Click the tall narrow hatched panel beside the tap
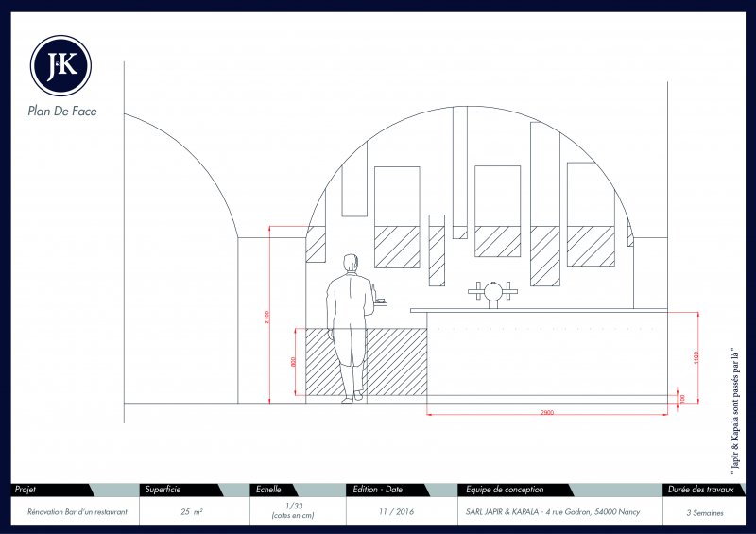The image size is (756, 534). point(437,250)
